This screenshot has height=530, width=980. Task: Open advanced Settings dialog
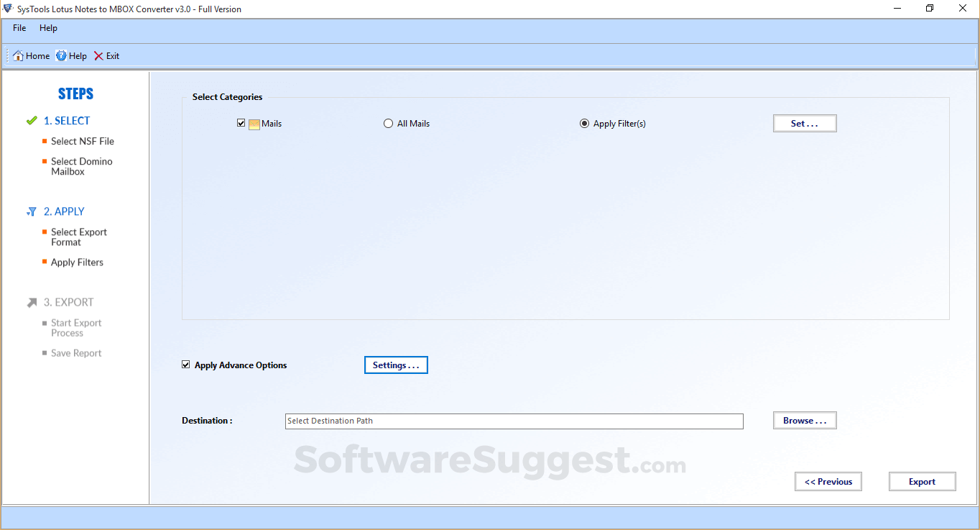pyautogui.click(x=396, y=365)
